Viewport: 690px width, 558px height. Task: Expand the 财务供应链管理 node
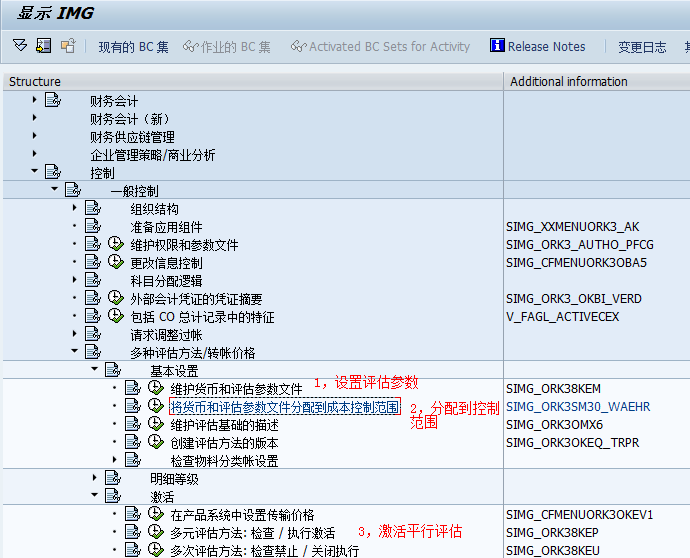tap(34, 136)
